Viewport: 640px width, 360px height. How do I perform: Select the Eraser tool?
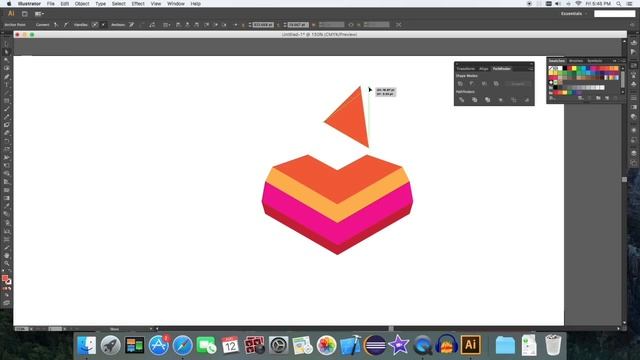coord(7,133)
